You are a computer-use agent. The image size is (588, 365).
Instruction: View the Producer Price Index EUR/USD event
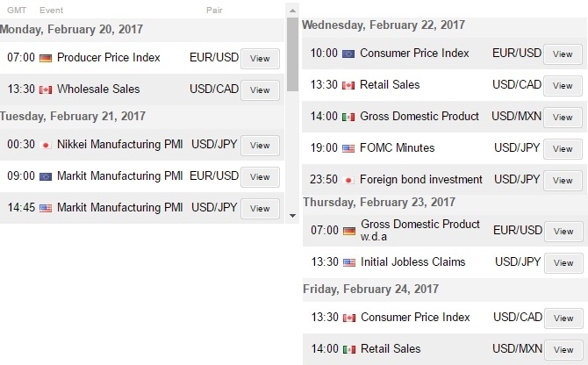pyautogui.click(x=260, y=59)
